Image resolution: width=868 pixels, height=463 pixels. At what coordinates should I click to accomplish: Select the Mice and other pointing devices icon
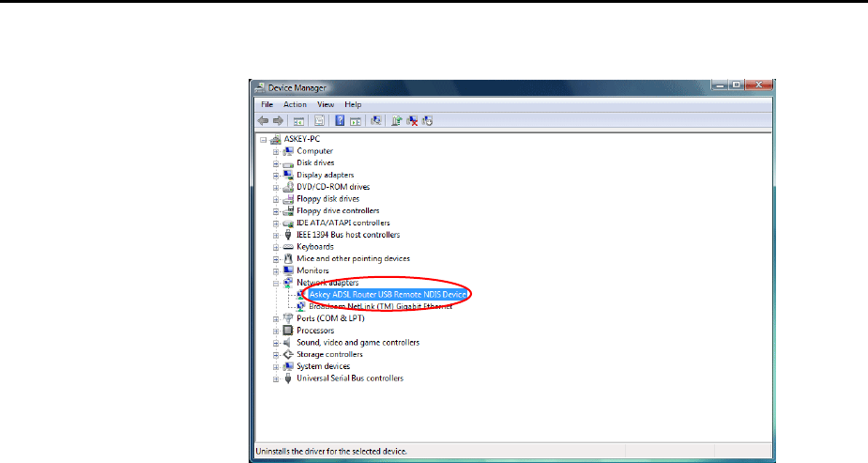288,258
